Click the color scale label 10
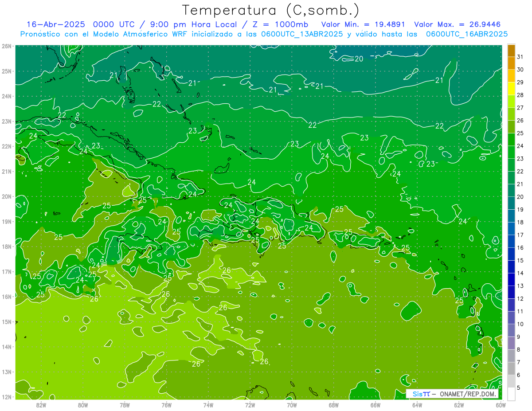 coord(520,324)
